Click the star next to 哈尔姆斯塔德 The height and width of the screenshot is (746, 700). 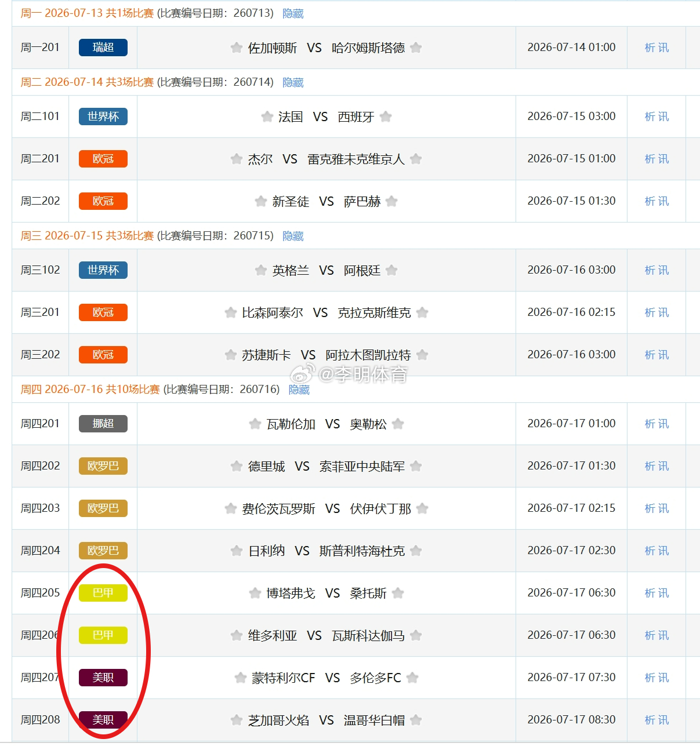pyautogui.click(x=416, y=48)
